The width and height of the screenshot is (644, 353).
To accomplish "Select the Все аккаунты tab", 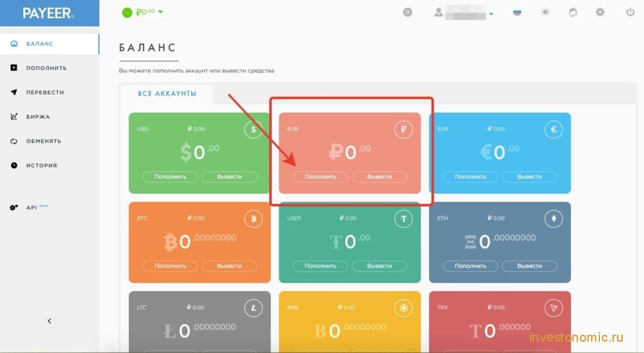I will coord(167,94).
